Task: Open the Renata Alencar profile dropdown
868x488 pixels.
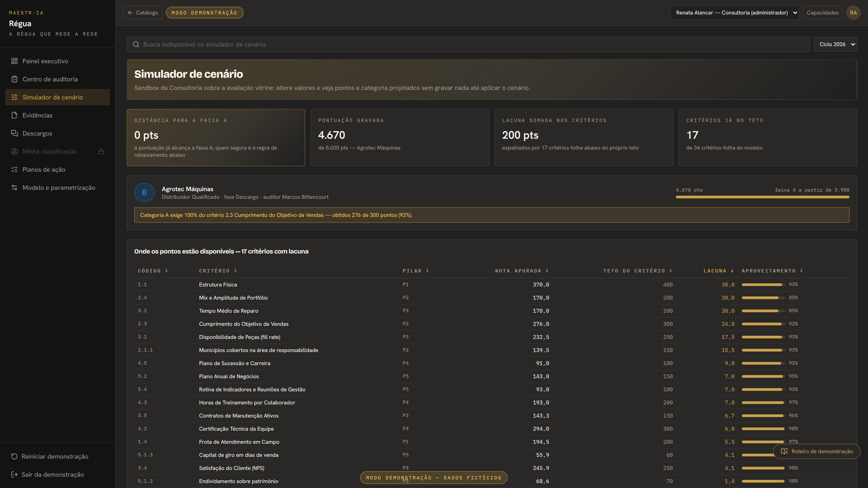Action: pyautogui.click(x=735, y=13)
